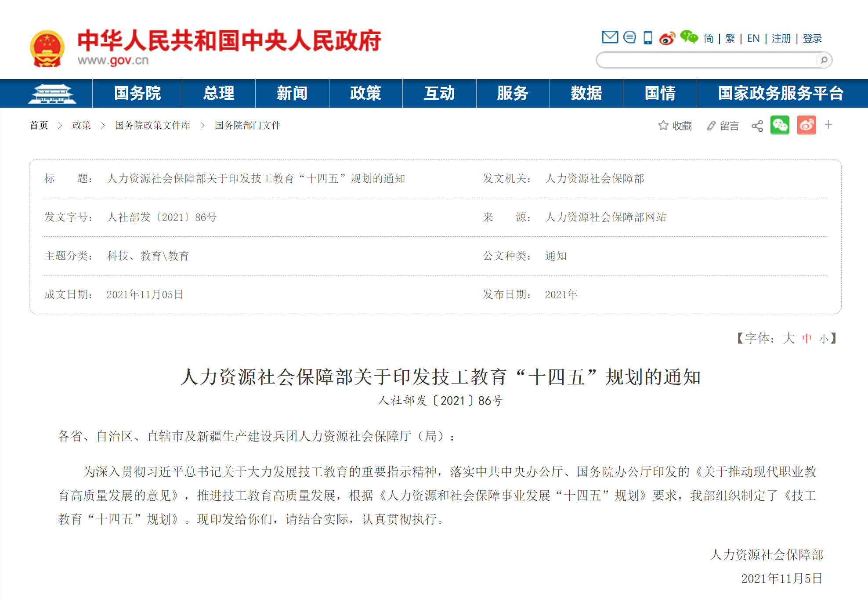This screenshot has width=868, height=601.
Task: Set font size to 大
Action: (x=788, y=338)
